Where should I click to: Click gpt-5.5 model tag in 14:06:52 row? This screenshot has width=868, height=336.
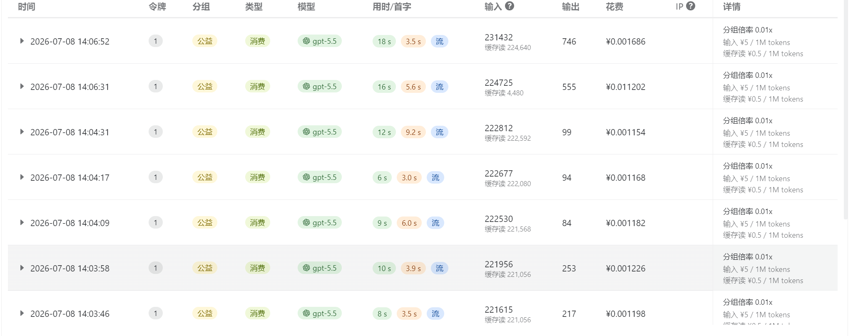pos(320,41)
